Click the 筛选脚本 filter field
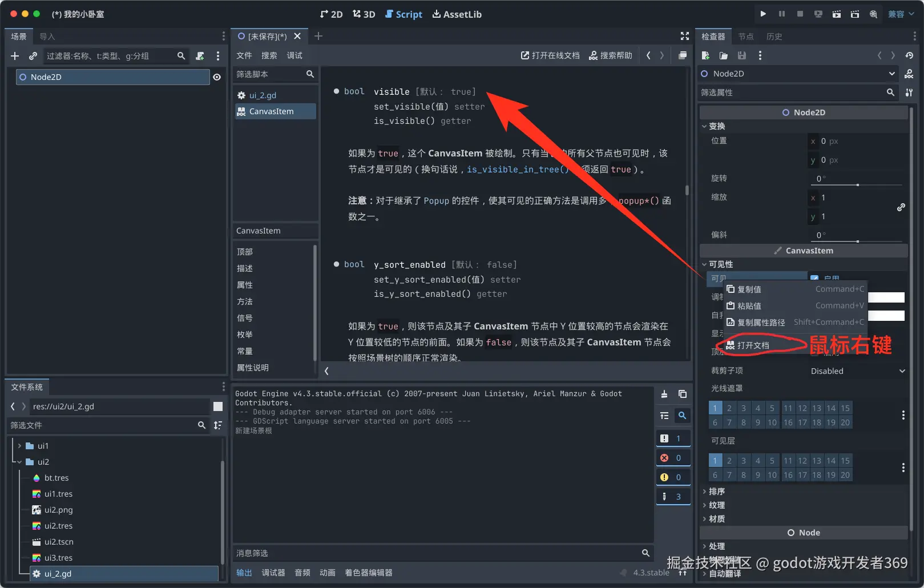The height and width of the screenshot is (588, 924). (x=275, y=74)
